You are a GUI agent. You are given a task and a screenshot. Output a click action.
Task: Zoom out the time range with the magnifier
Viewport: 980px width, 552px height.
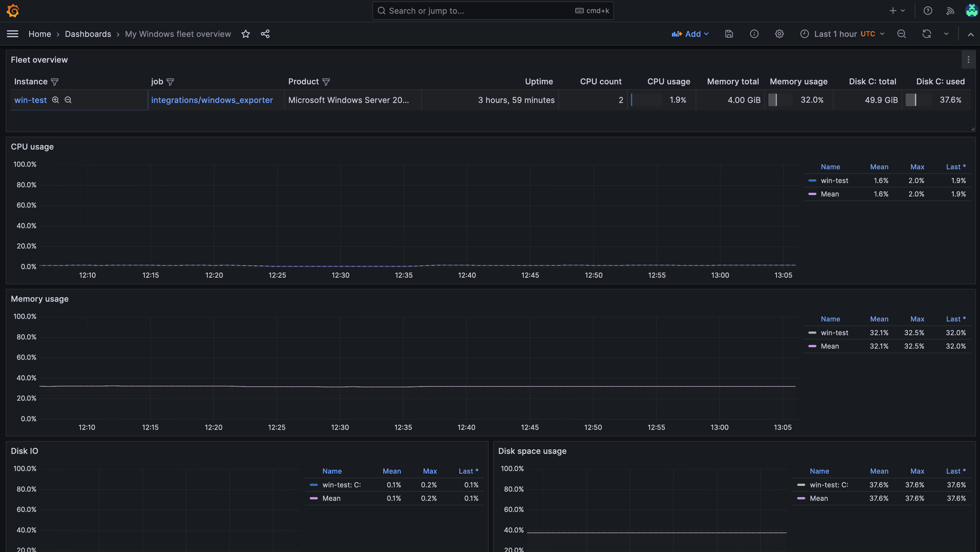point(902,34)
